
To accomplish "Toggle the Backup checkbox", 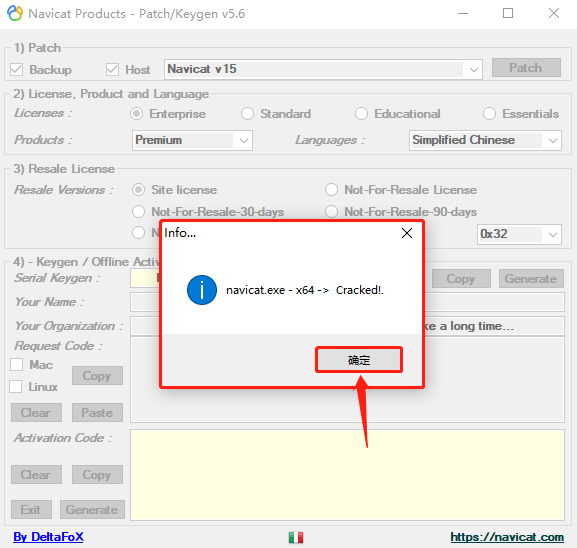I will coord(17,70).
